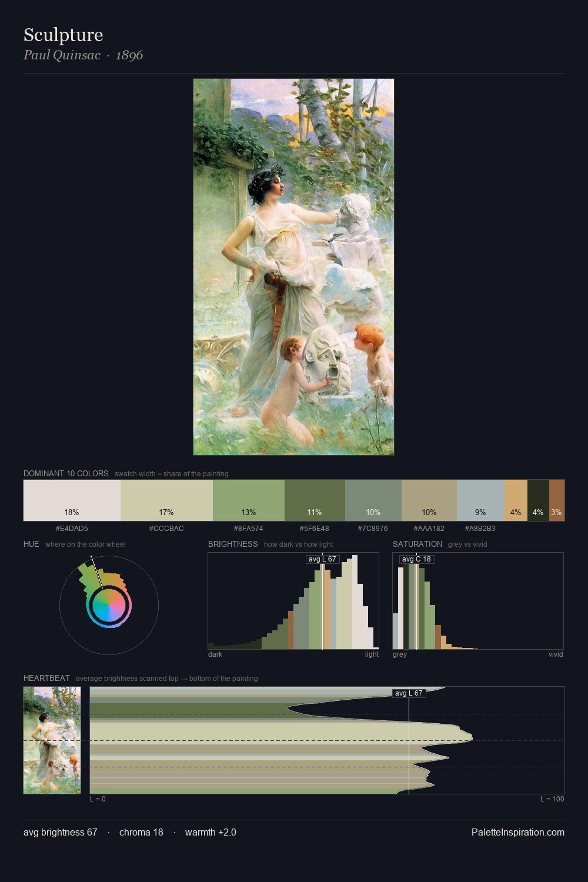Click the heartbeat brightness profile chart

point(327,740)
